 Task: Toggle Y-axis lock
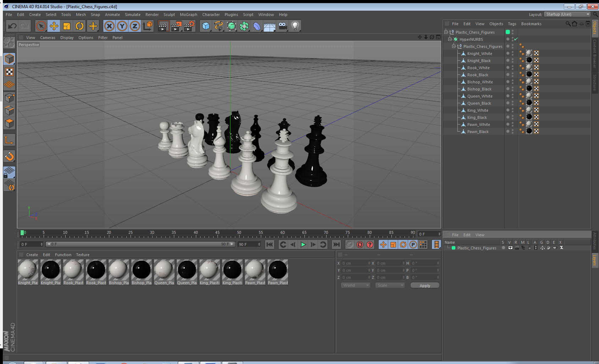click(x=122, y=26)
